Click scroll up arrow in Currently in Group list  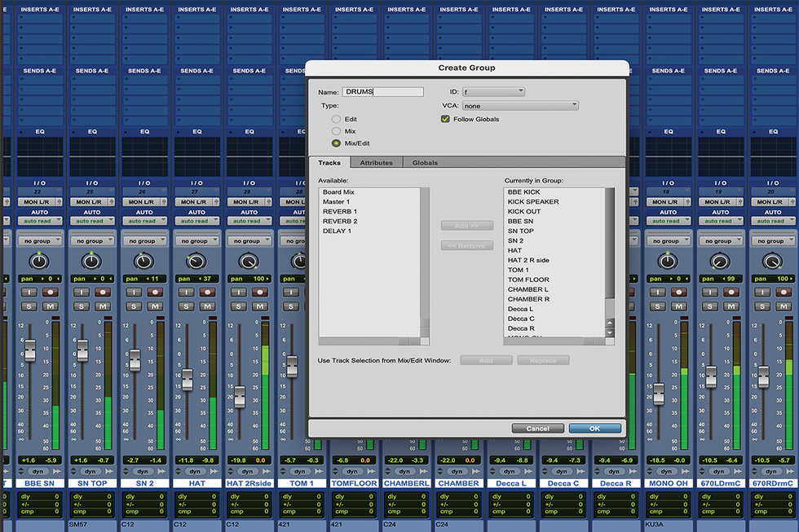point(610,323)
